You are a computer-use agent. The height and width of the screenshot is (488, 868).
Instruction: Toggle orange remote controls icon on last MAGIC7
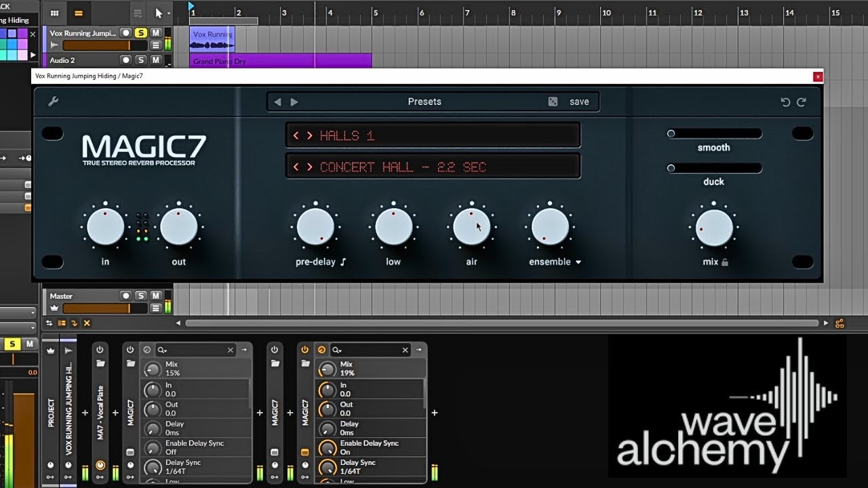coord(321,350)
